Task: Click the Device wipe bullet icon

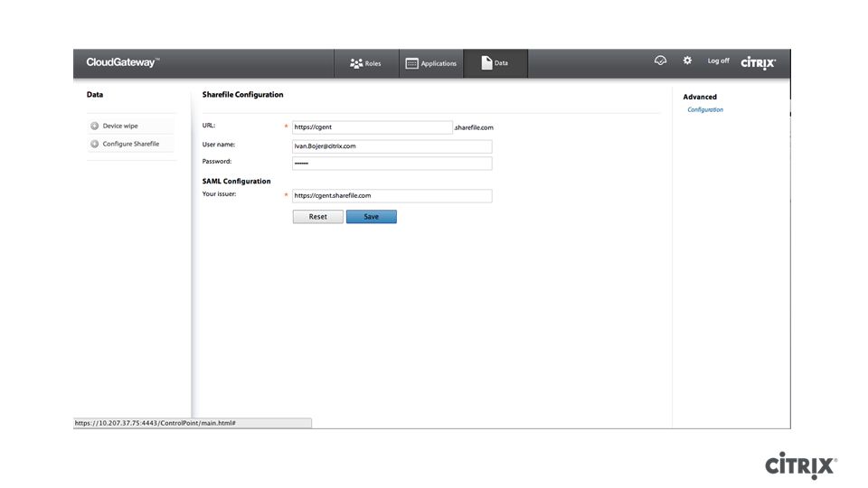Action: pos(95,126)
